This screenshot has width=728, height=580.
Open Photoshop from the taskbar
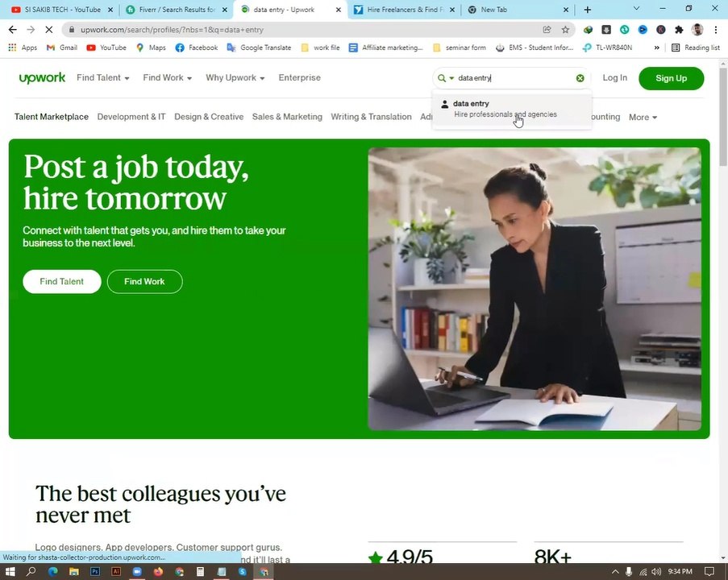tap(95, 571)
